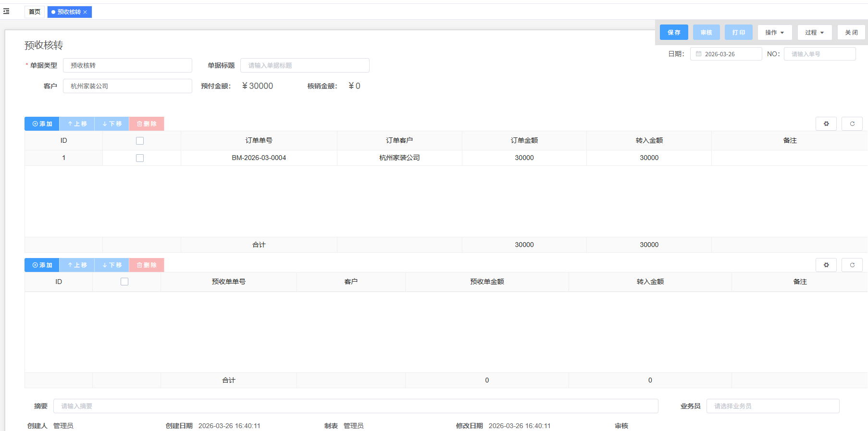This screenshot has height=431, width=868.
Task: Check the select-all box in order table
Action: [140, 141]
